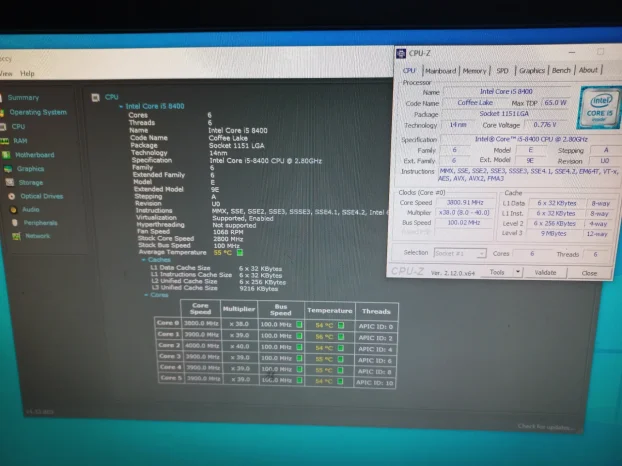Open the Tools dropdown arrow in CPU-Z
This screenshot has width=622, height=466.
(x=518, y=272)
